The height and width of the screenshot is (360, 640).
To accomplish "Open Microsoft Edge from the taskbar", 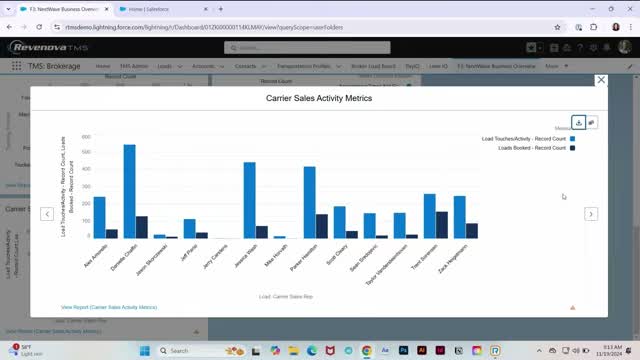I will click(x=312, y=351).
